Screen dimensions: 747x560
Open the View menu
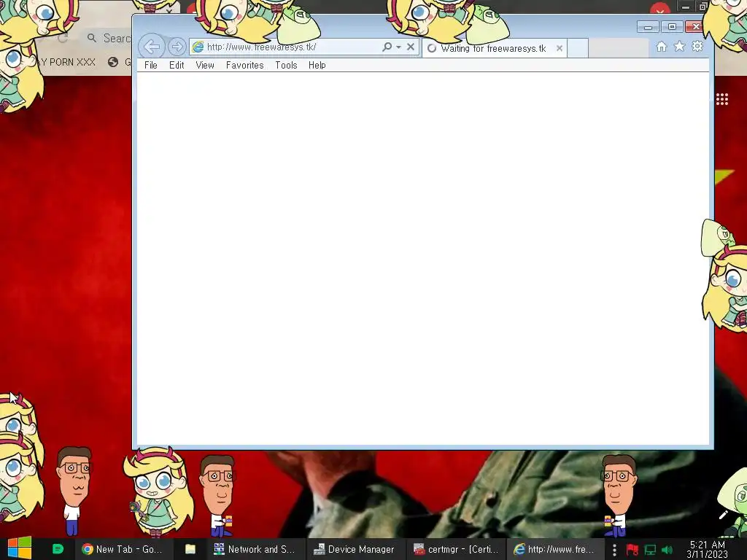click(205, 65)
